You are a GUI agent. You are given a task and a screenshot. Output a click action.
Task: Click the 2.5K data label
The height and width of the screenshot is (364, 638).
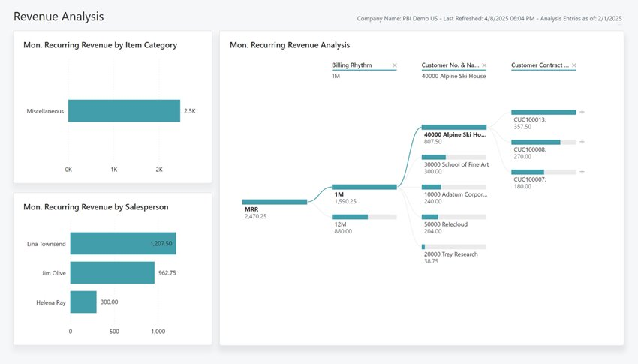[x=190, y=110]
